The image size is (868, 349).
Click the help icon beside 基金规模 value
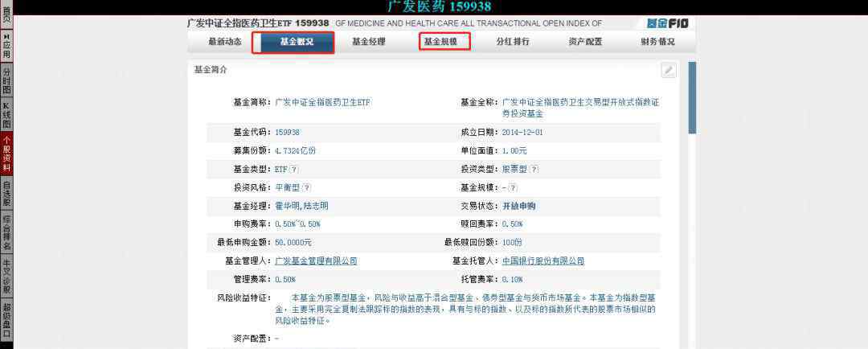pyautogui.click(x=513, y=188)
